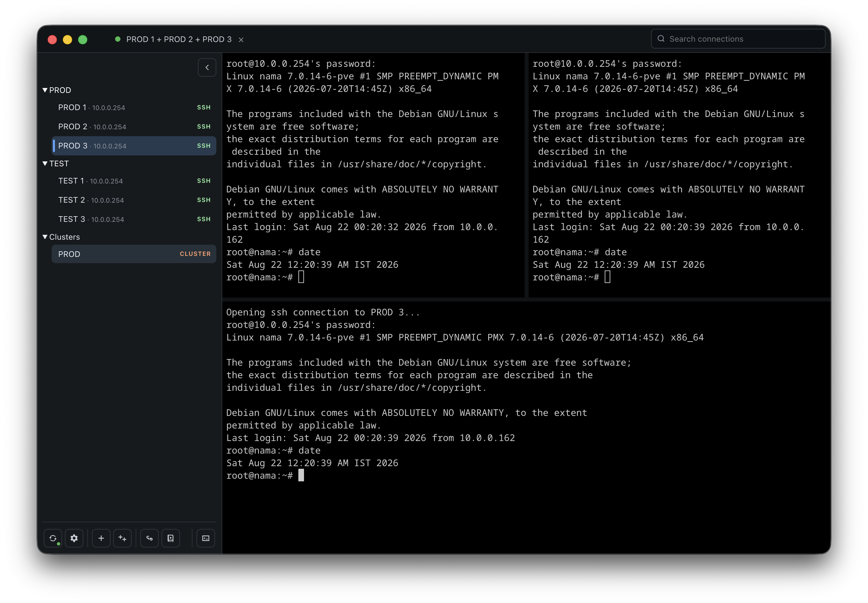
Task: Focus the top-right terminal pane prompt
Action: click(571, 277)
